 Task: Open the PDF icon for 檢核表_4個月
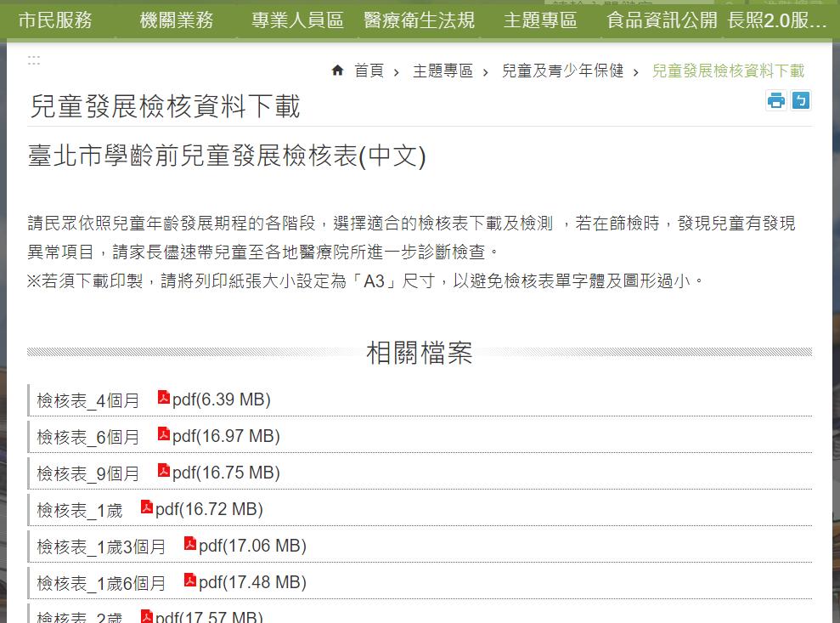(x=164, y=397)
